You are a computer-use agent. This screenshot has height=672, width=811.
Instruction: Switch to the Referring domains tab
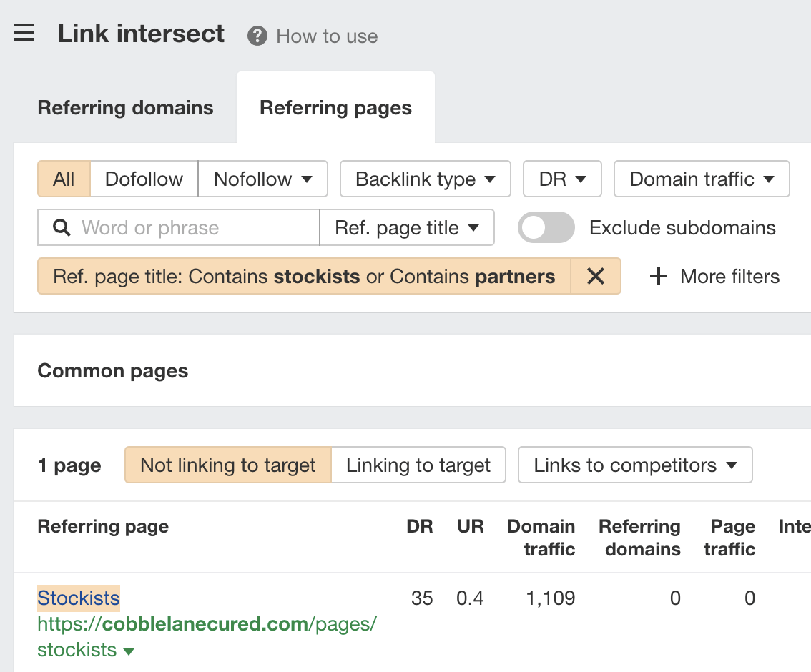pos(125,107)
